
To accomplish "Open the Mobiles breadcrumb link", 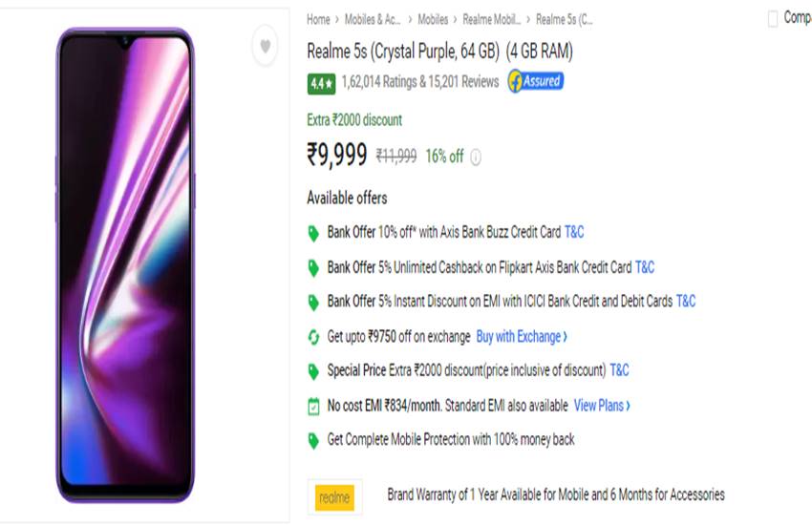I will click(433, 19).
